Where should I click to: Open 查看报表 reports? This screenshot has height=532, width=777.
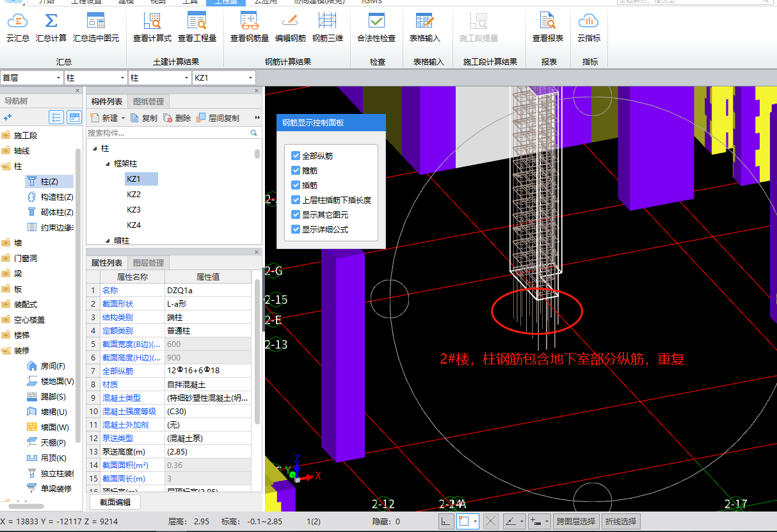pos(548,28)
